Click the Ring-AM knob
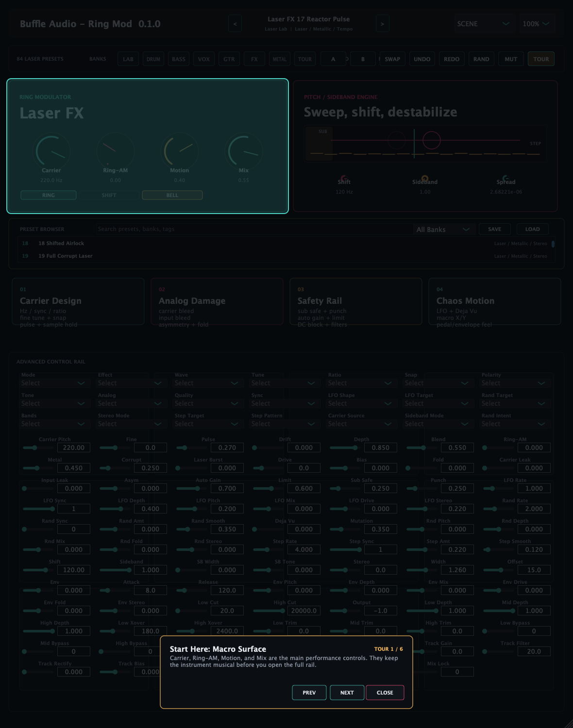The image size is (573, 728). pyautogui.click(x=116, y=151)
